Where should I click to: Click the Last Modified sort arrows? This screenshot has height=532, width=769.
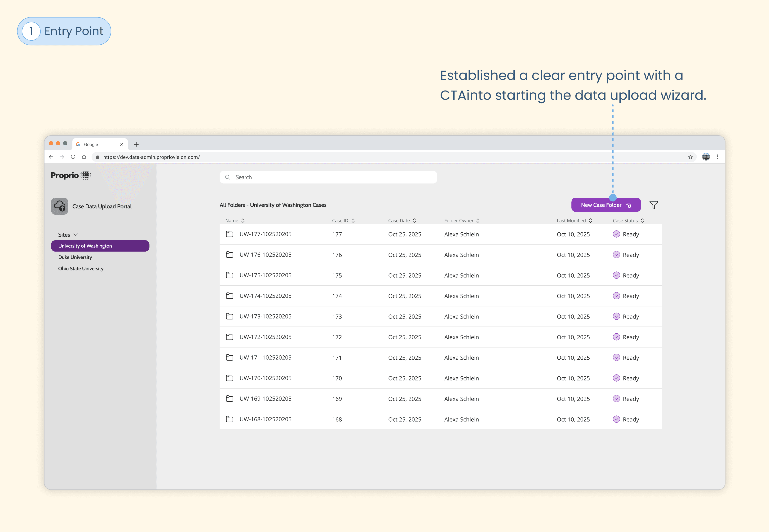(x=591, y=220)
